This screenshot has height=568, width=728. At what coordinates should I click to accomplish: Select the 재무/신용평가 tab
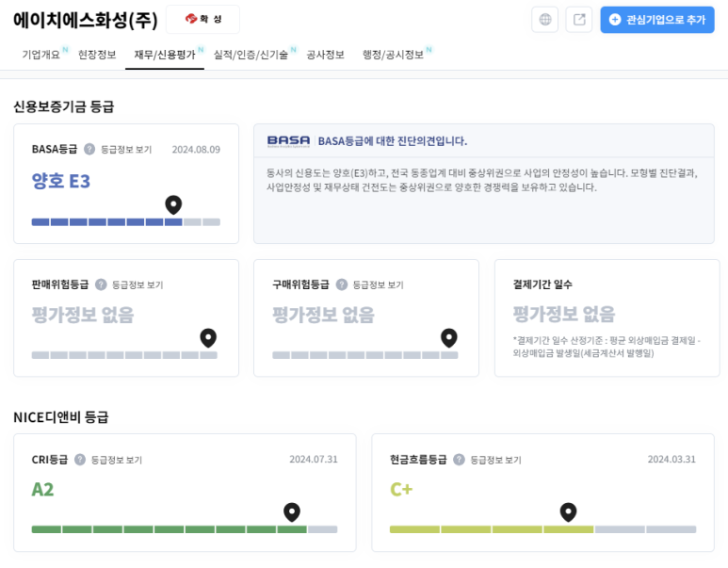[165, 55]
